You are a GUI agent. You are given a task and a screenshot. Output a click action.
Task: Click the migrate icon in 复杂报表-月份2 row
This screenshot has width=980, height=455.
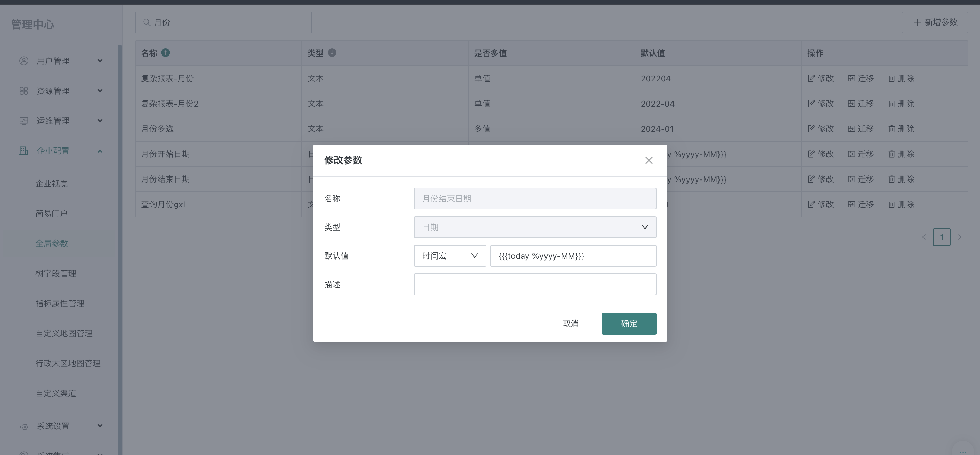851,103
